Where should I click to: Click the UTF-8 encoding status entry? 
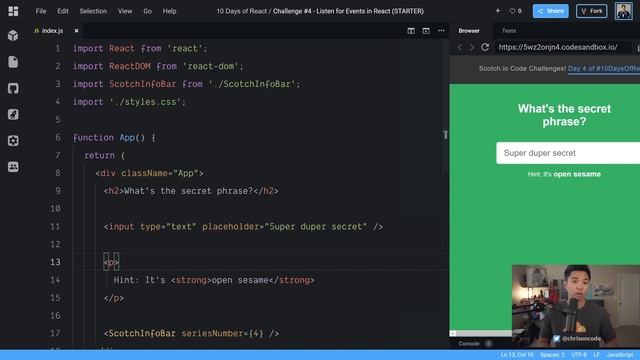[579, 355]
